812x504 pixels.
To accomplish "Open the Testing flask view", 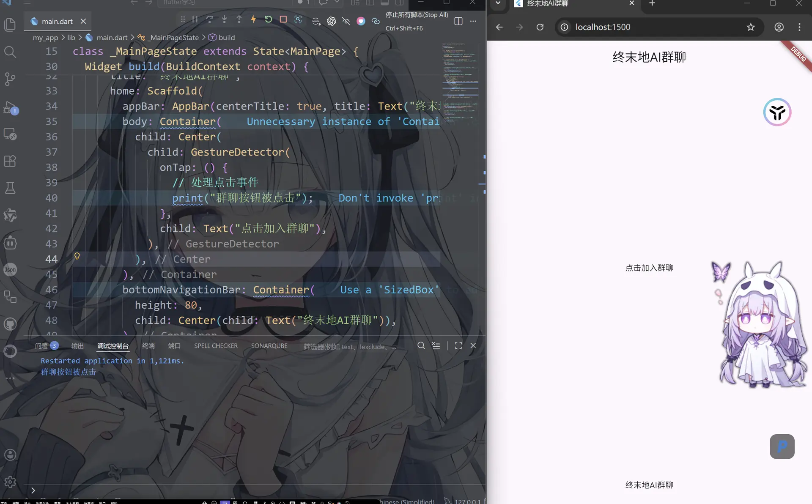I will pos(10,188).
